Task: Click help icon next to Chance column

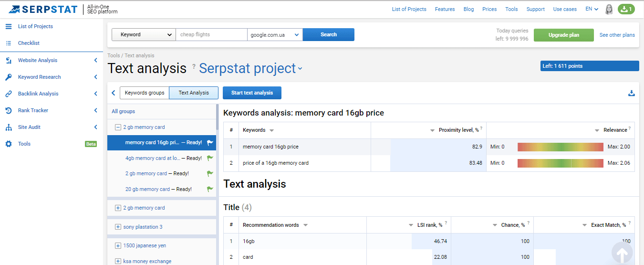Action: pos(529,223)
